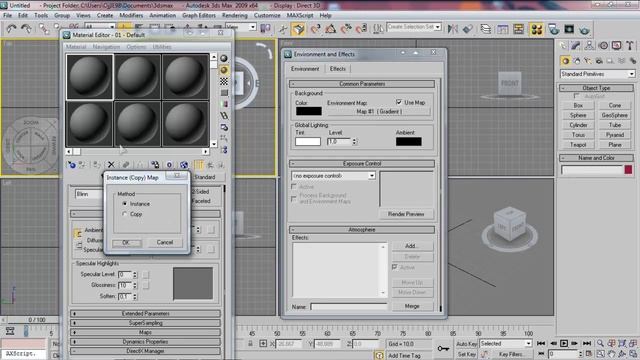Toggle Set Key mode

pyautogui.click(x=467, y=354)
